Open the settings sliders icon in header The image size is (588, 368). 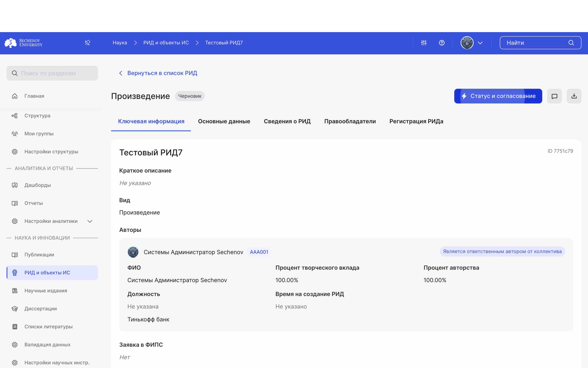424,43
